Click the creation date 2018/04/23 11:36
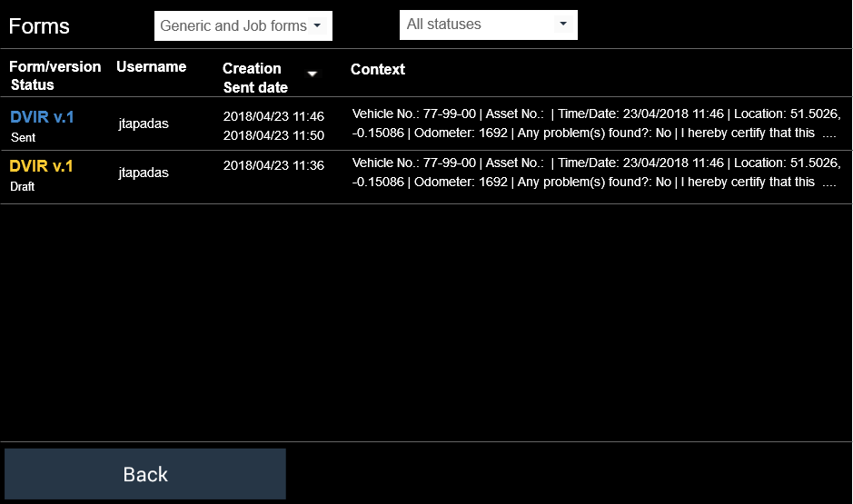The width and height of the screenshot is (853, 504). 273,165
